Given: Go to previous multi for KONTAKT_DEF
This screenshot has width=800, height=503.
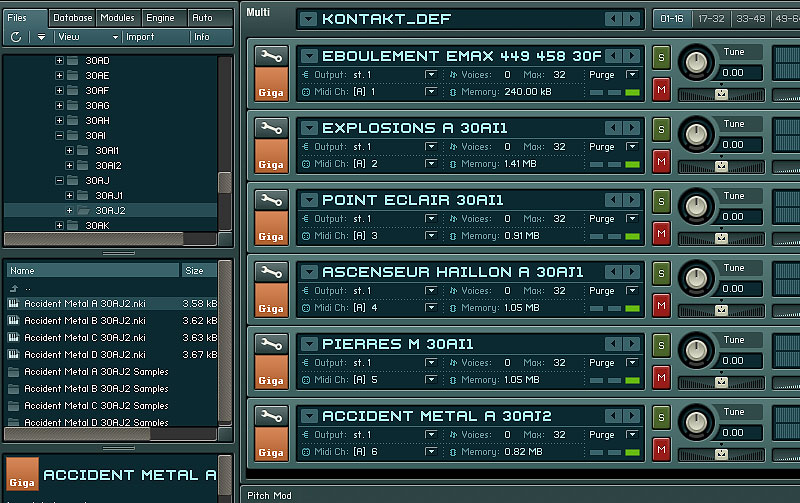Looking at the screenshot, I should tap(613, 19).
